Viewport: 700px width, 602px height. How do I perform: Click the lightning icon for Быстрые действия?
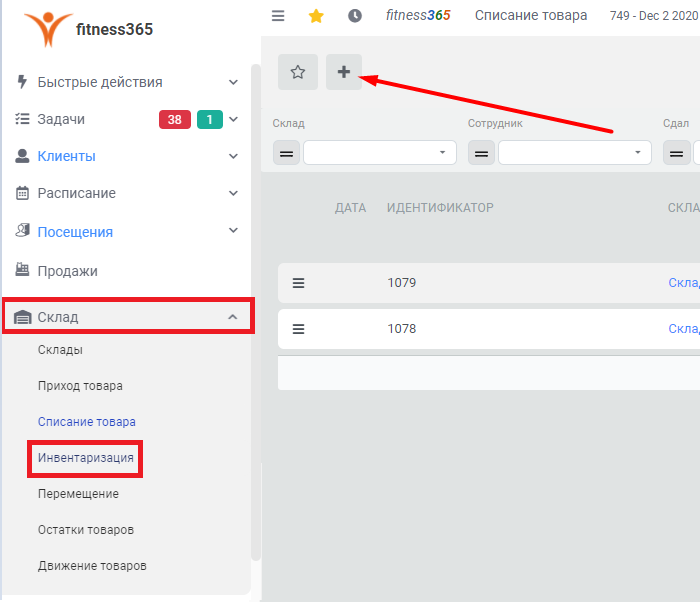[x=22, y=82]
